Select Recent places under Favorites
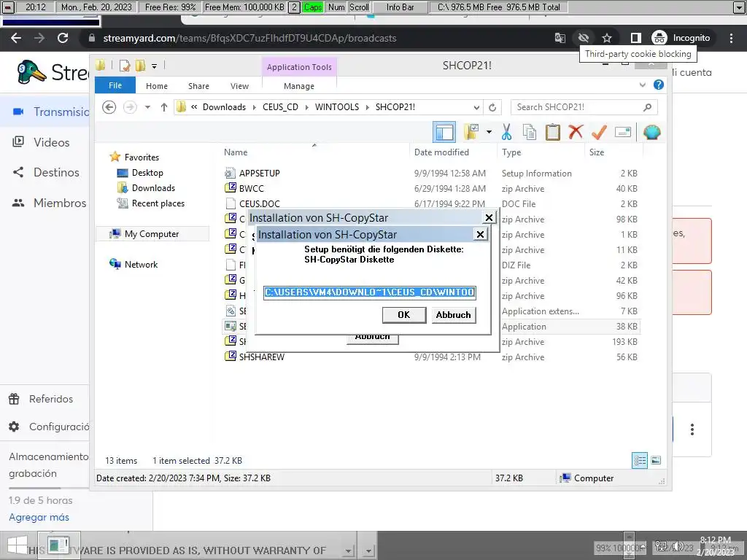The width and height of the screenshot is (747, 560). click(158, 203)
